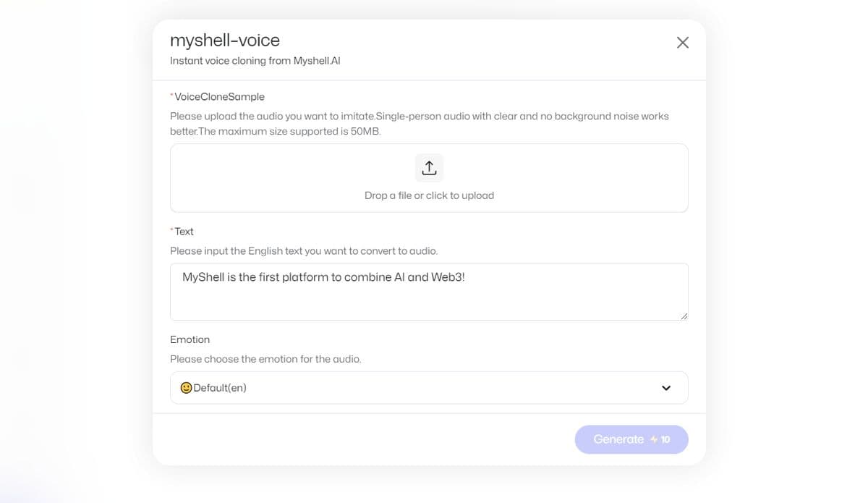Click the myshell-voice dialog title
Viewport: 868px width, 503px height.
pyautogui.click(x=224, y=41)
